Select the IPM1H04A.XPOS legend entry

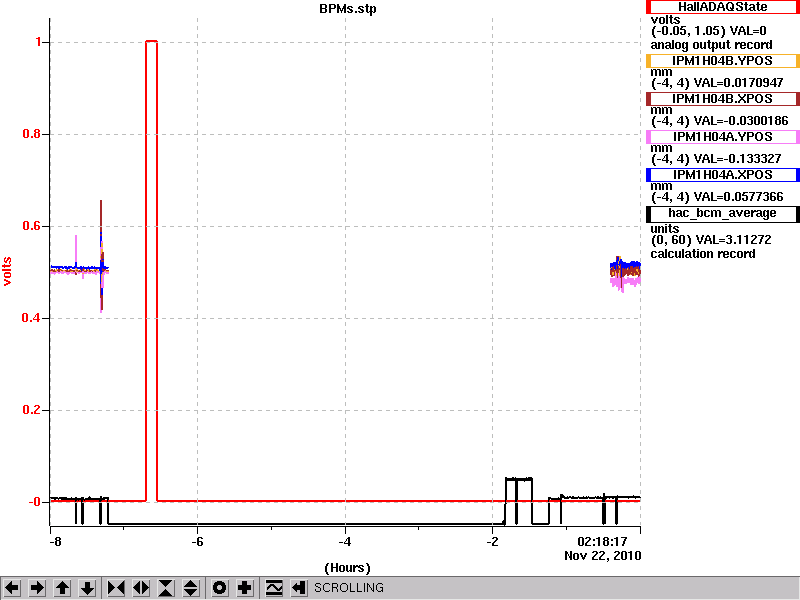[722, 174]
